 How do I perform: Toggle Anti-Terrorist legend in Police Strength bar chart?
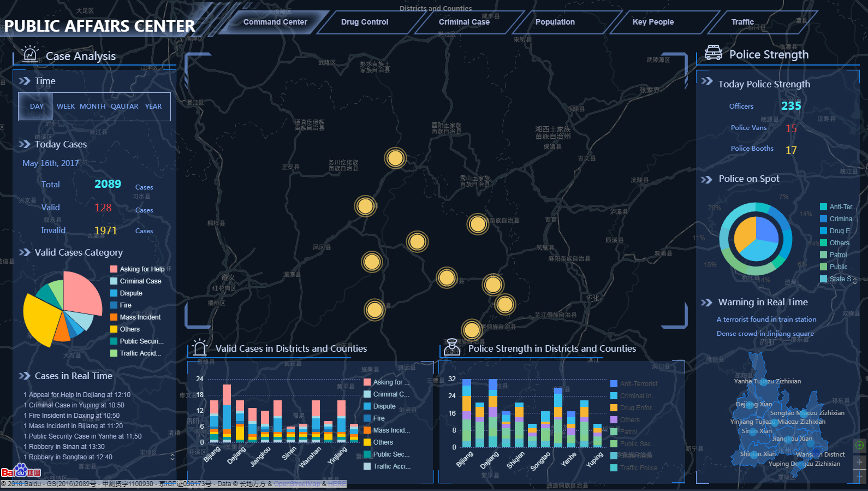(x=638, y=384)
